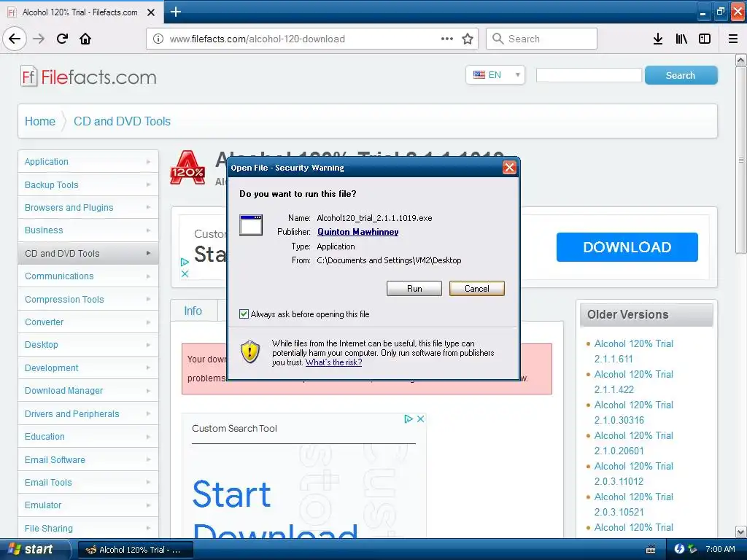Screen dimensions: 747x560
Task: Expand the CD and DVD Tools arrow
Action: pyautogui.click(x=149, y=253)
